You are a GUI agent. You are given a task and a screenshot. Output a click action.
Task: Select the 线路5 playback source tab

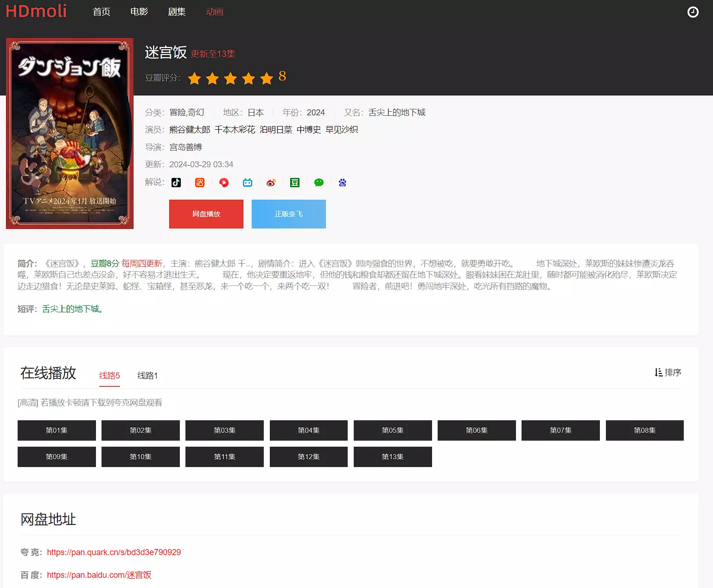(x=109, y=376)
